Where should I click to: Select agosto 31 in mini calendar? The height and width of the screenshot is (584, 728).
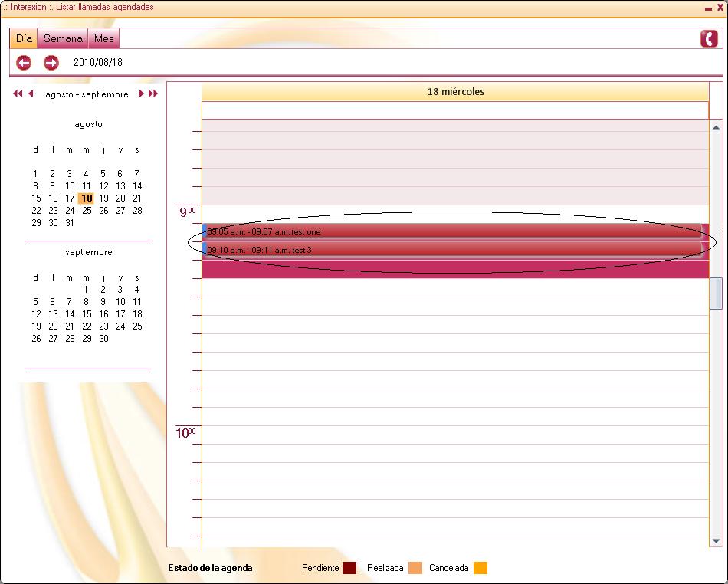click(70, 223)
